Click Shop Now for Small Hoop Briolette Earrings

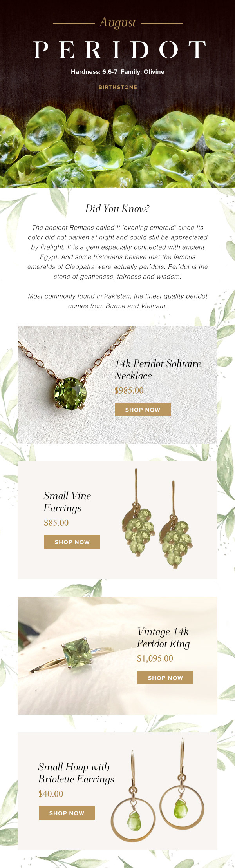pyautogui.click(x=67, y=813)
